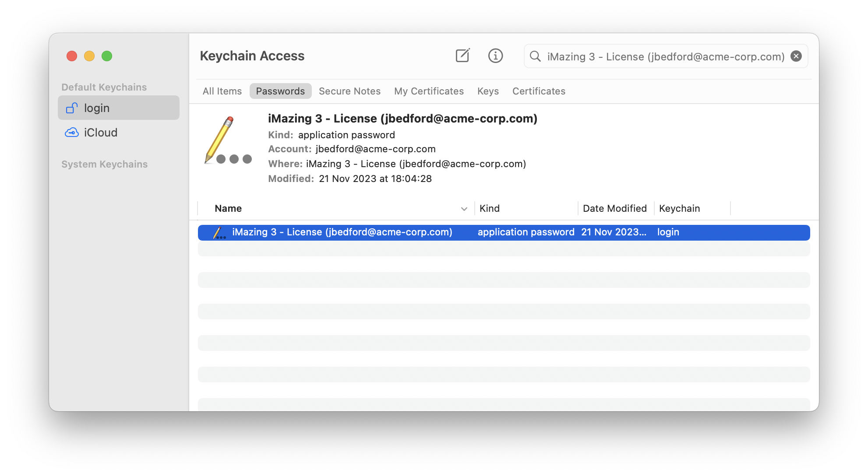Sort by the Date Modified column header
868x476 pixels.
[614, 208]
